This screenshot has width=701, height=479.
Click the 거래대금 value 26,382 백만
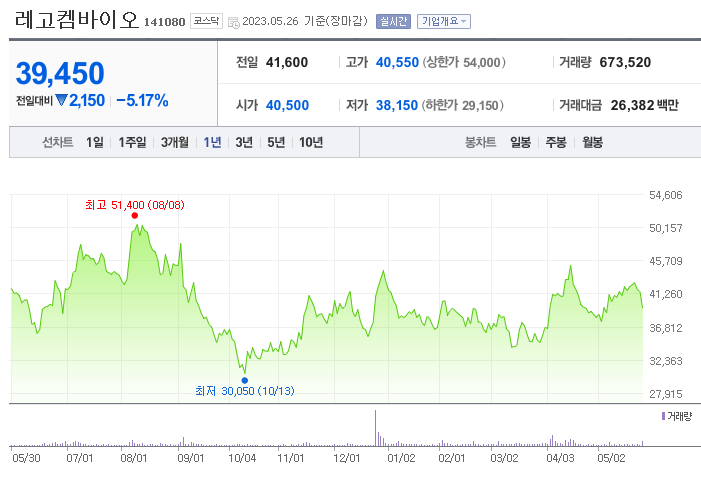(x=644, y=105)
